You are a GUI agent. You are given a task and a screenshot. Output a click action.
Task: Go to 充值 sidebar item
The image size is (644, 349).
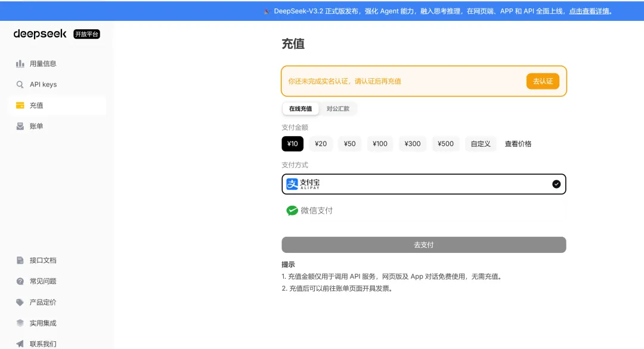coord(57,105)
